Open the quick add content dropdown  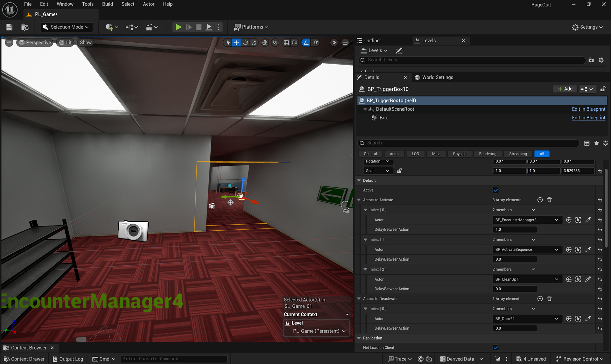112,27
